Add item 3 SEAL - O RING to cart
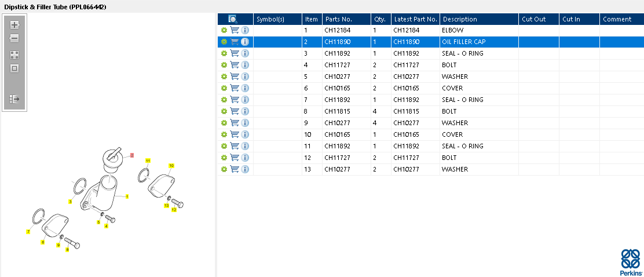 point(235,53)
